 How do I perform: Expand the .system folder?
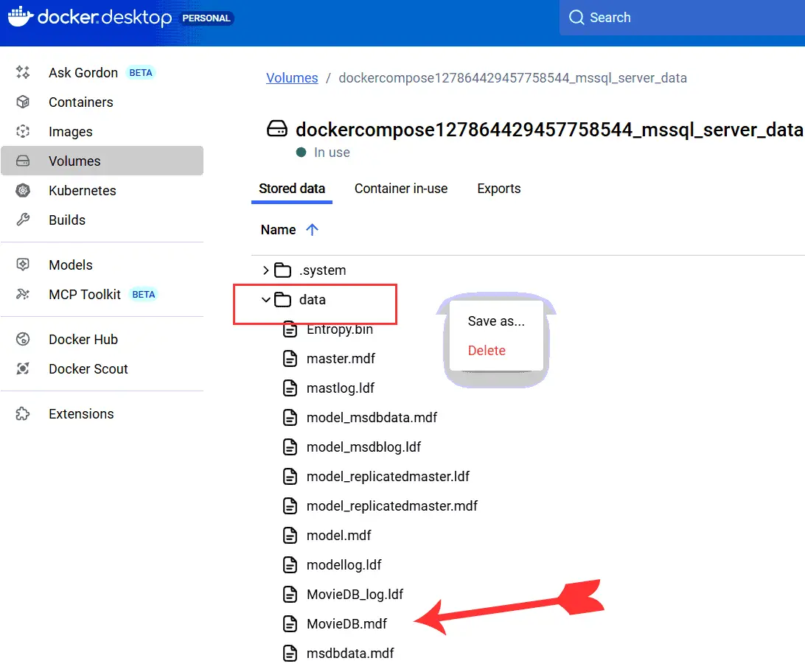[265, 270]
